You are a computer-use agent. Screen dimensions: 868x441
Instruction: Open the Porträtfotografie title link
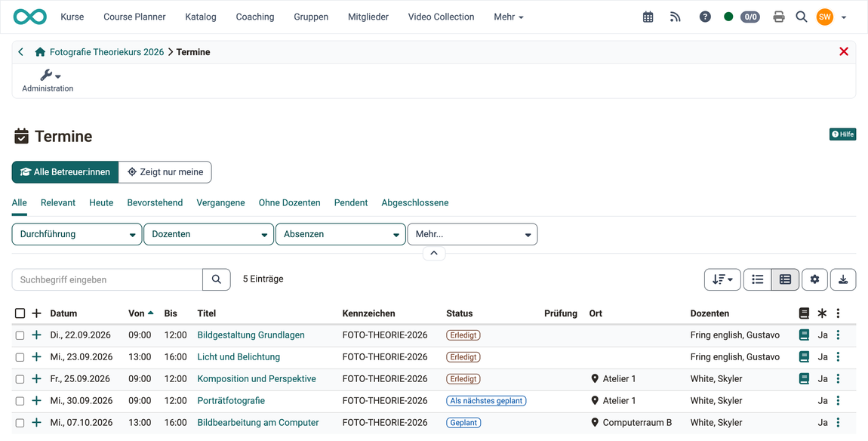(232, 400)
